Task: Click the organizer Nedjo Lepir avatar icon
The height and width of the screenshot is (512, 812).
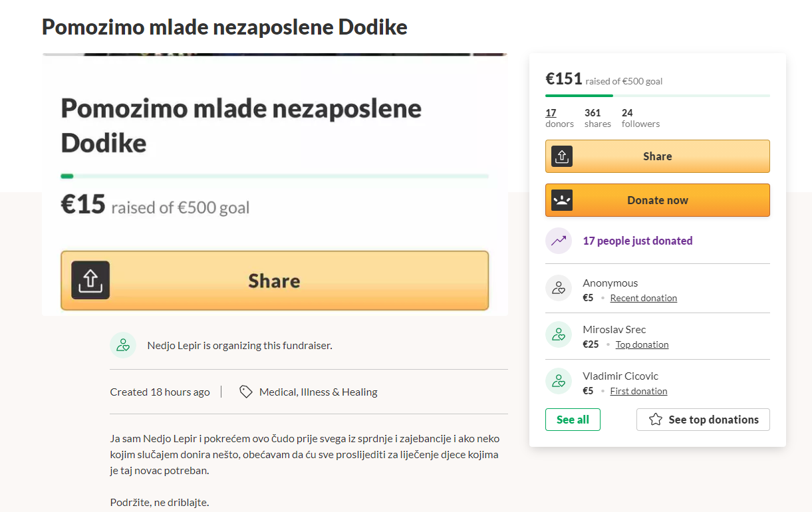Action: tap(123, 345)
